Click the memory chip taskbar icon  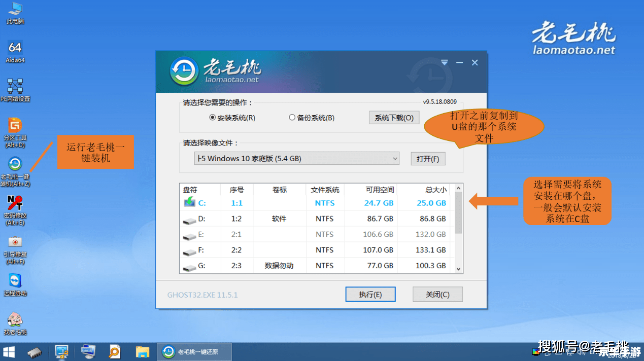[x=35, y=351]
